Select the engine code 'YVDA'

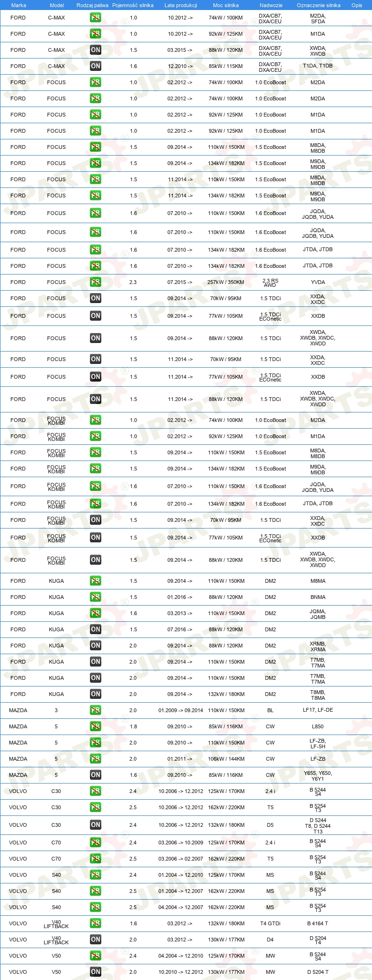(318, 282)
